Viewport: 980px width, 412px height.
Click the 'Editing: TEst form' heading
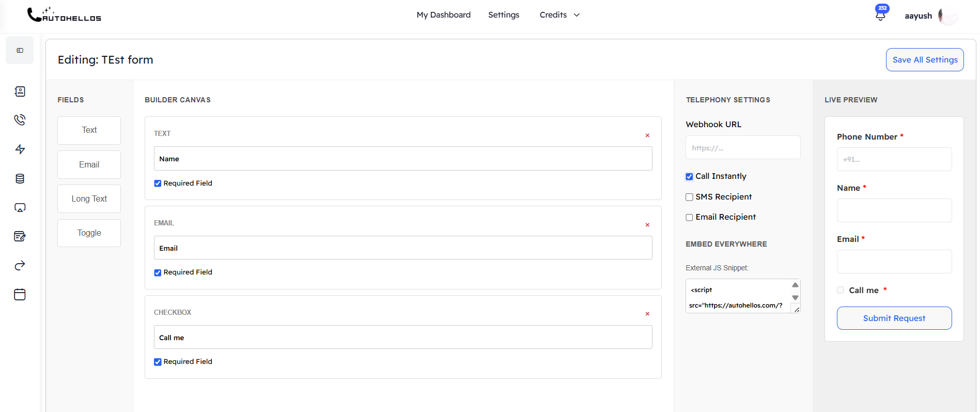105,60
